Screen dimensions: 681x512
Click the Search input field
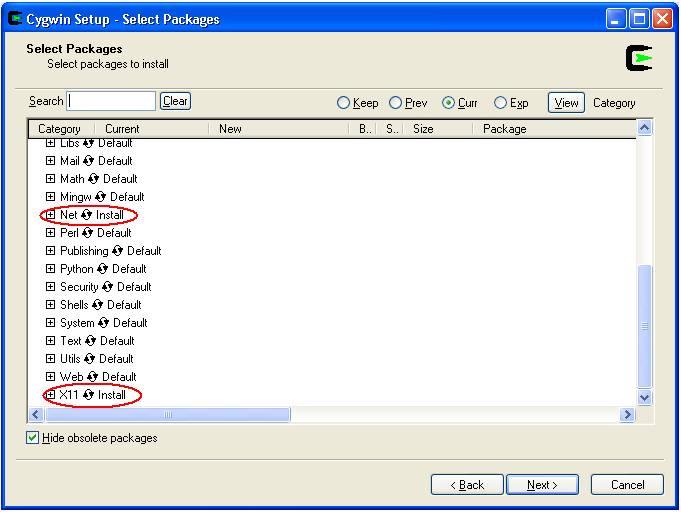pos(111,101)
